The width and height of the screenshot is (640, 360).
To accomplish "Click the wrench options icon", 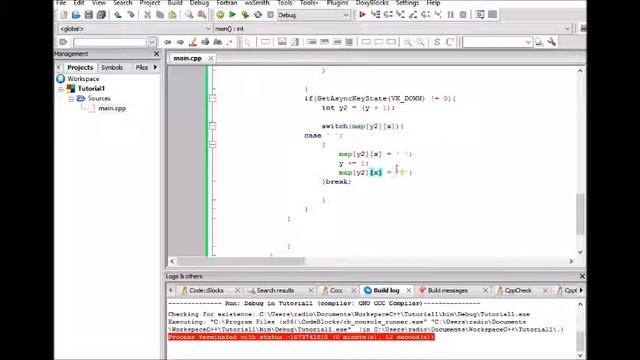I will (x=552, y=42).
